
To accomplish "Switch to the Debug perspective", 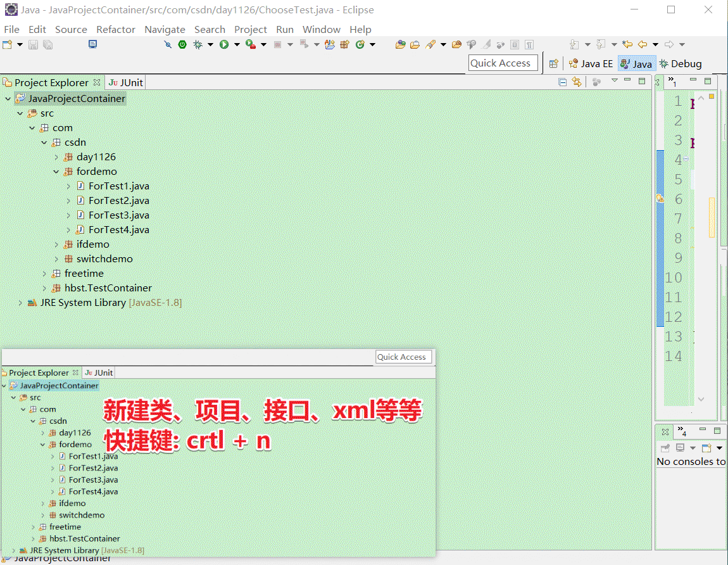I will (681, 63).
